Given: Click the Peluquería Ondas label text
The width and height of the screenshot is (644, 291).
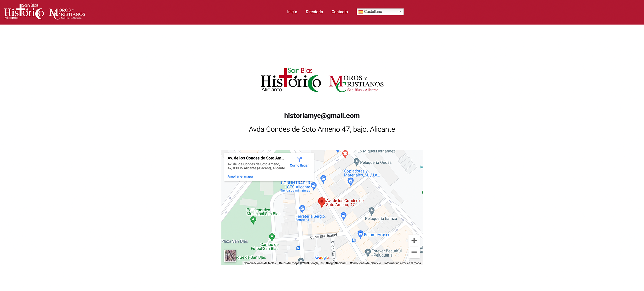Looking at the screenshot, I should [376, 162].
